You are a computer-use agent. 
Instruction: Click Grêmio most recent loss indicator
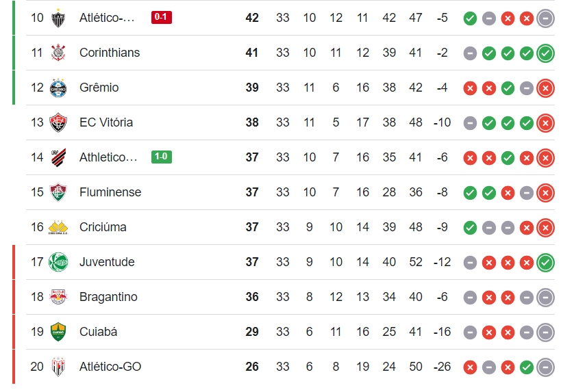(x=545, y=88)
